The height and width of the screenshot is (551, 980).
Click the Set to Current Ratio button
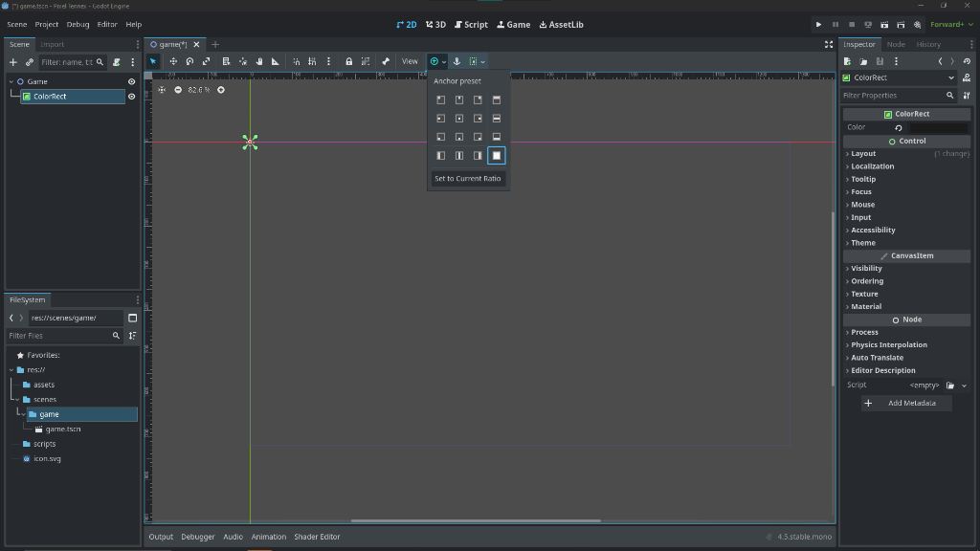(468, 179)
